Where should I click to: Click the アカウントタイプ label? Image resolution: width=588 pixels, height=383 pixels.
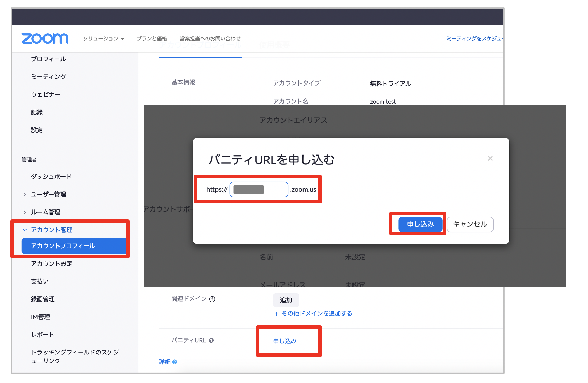point(297,83)
